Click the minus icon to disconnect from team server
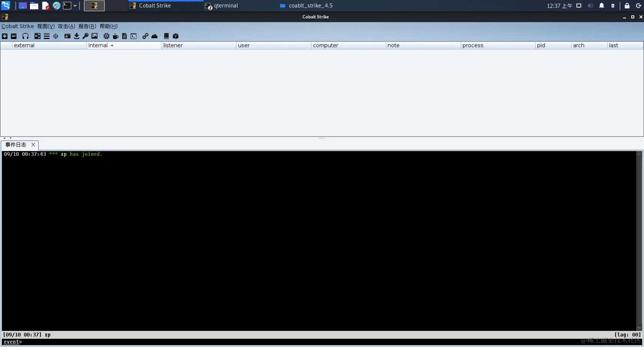Image resolution: width=644 pixels, height=347 pixels. click(x=13, y=36)
